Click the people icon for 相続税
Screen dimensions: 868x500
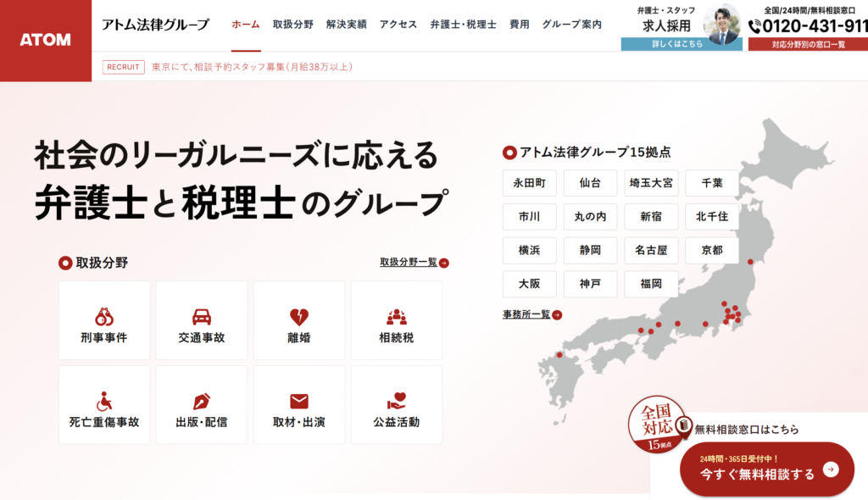(397, 317)
